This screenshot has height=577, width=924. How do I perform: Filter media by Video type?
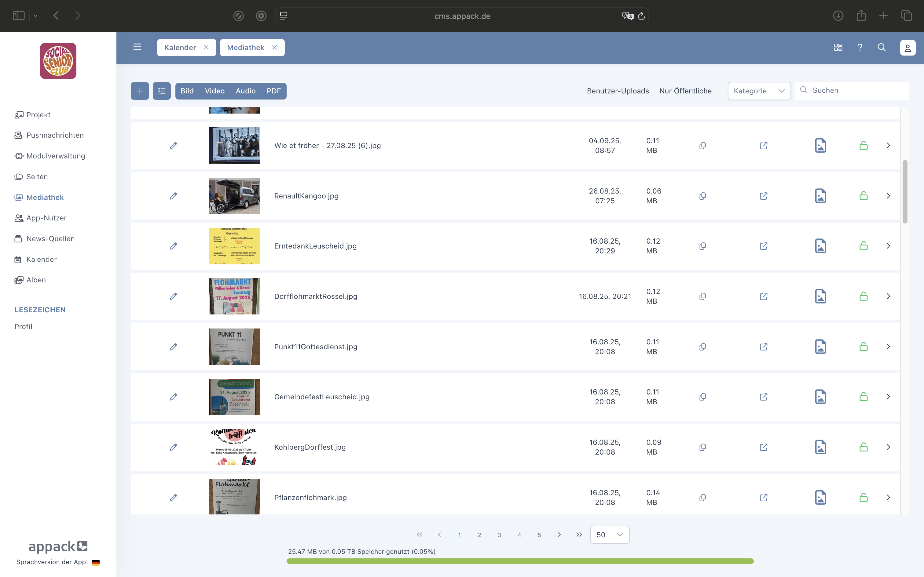[215, 91]
